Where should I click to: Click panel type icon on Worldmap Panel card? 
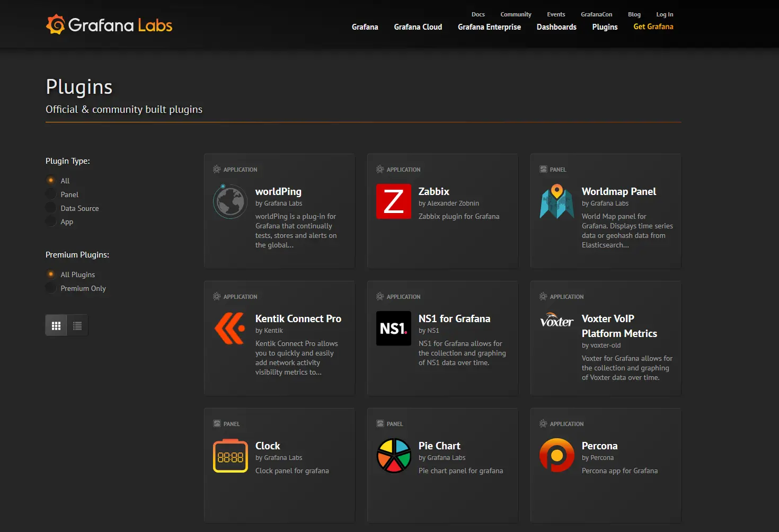(x=543, y=170)
